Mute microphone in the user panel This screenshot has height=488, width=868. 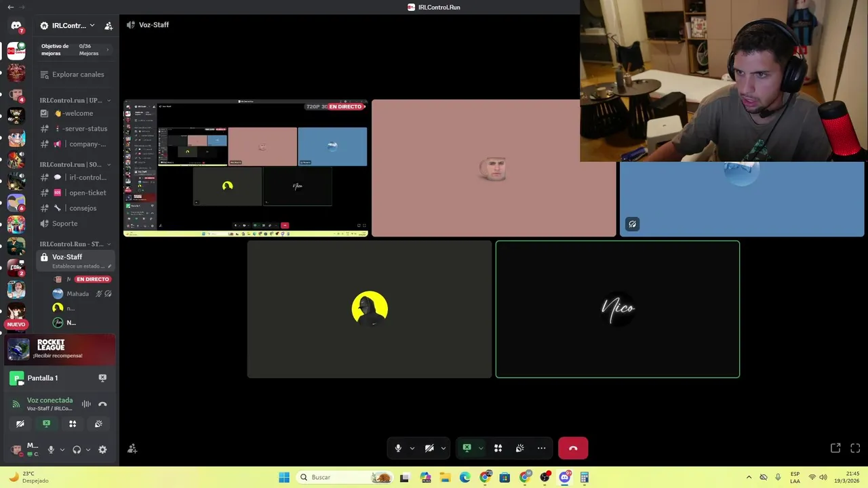click(51, 449)
